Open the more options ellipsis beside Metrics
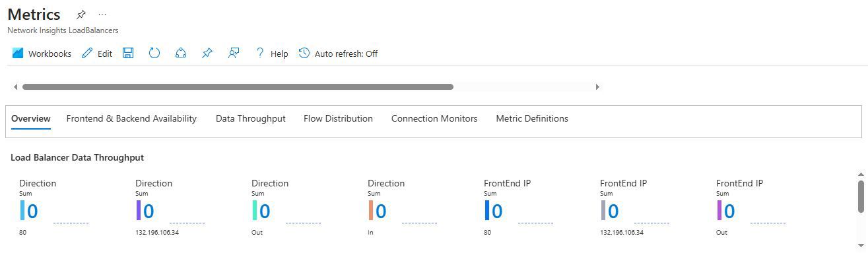The width and height of the screenshot is (868, 273). coord(102,15)
